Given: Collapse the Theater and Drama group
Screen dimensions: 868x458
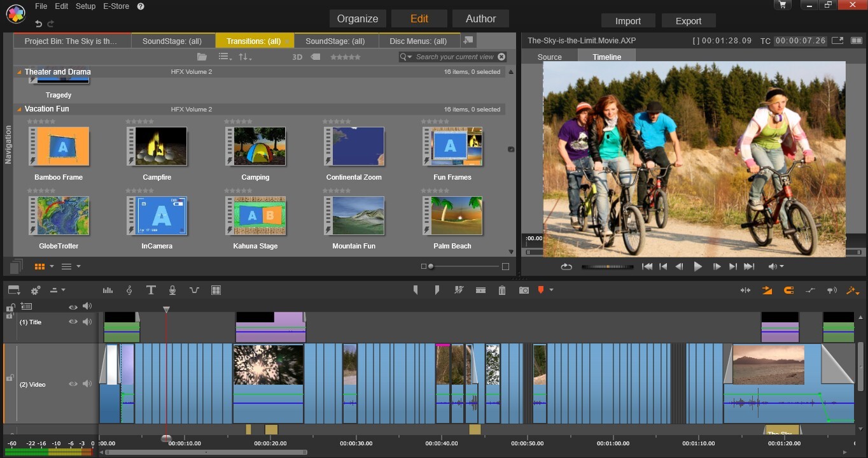Looking at the screenshot, I should (x=19, y=72).
